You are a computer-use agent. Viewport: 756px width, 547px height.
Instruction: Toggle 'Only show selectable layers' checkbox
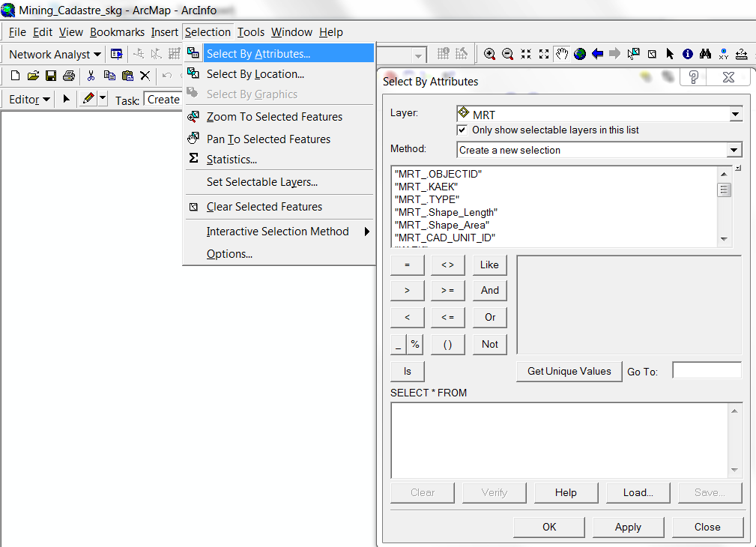point(462,130)
